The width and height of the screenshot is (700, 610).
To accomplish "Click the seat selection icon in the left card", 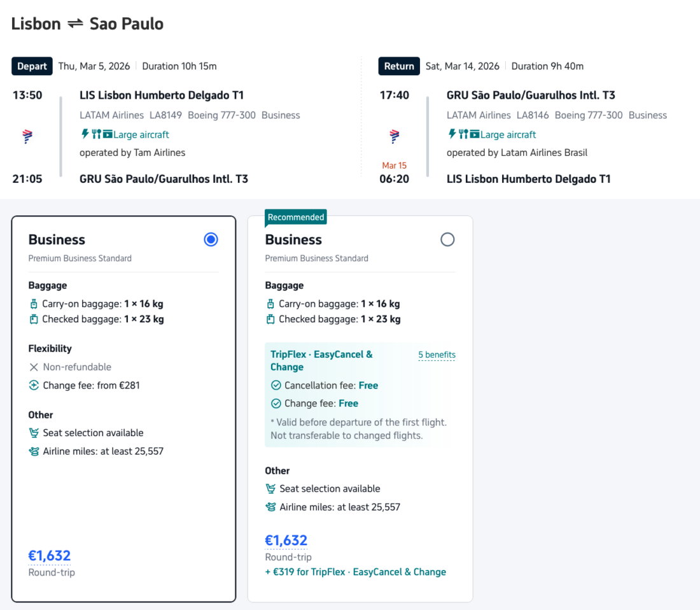I will [34, 431].
